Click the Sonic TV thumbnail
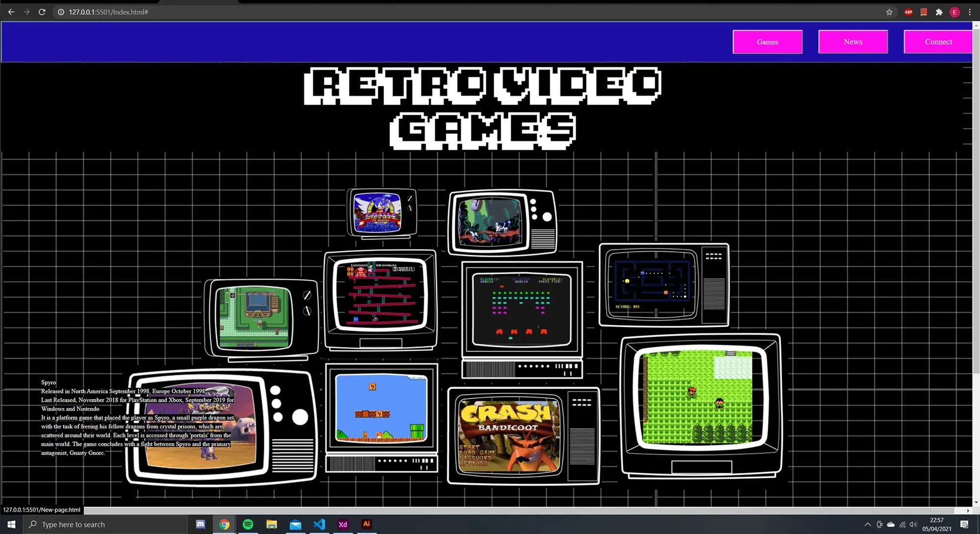The width and height of the screenshot is (980, 534). pyautogui.click(x=382, y=214)
